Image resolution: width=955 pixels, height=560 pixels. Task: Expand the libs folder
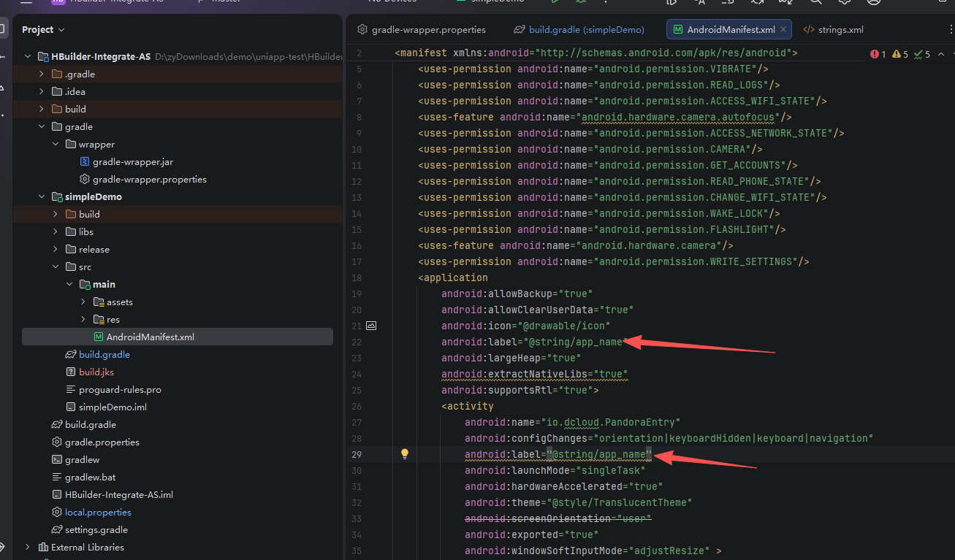tap(56, 231)
